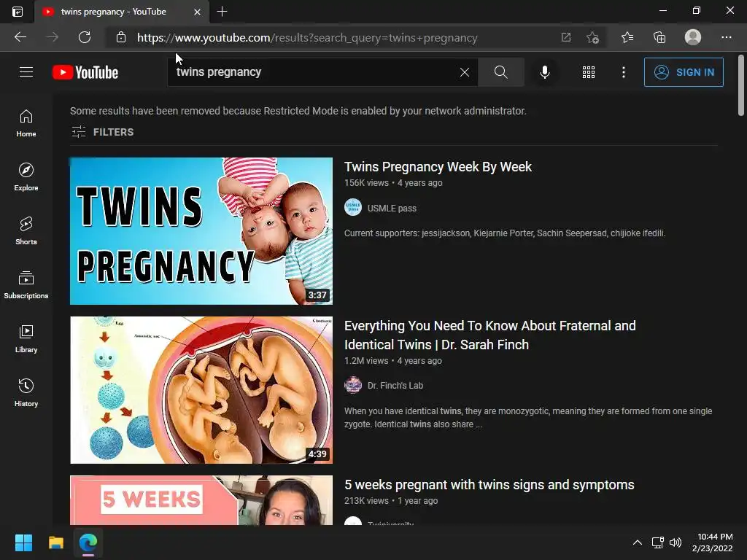
Task: Open title 'Twins Pregnancy Week By Week'
Action: (438, 167)
